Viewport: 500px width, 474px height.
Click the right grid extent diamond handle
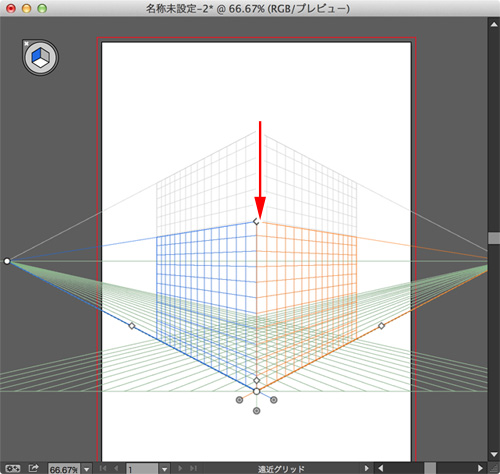click(382, 326)
